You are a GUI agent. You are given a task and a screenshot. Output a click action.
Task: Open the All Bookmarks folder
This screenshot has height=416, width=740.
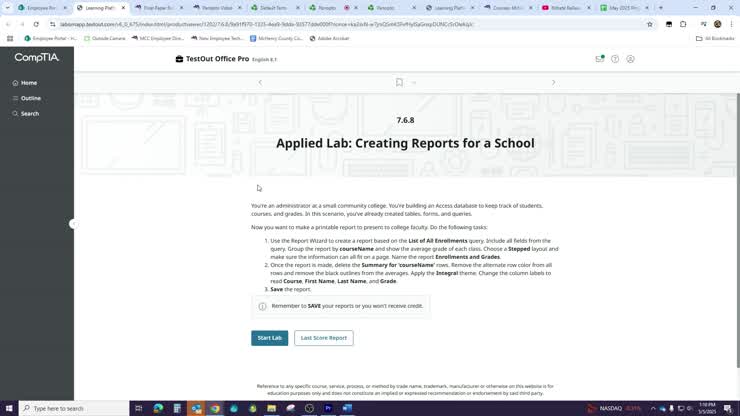coord(716,38)
